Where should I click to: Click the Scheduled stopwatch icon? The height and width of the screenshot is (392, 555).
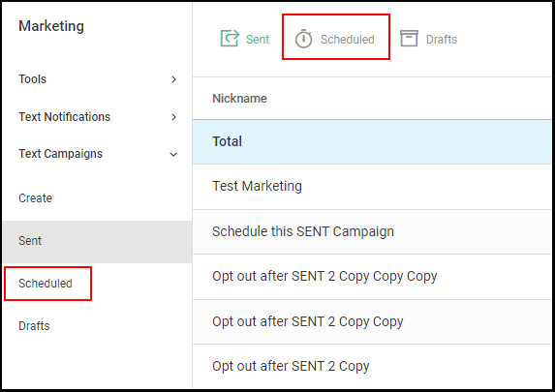point(304,39)
